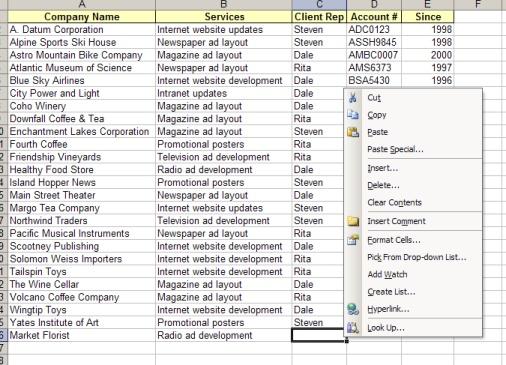Select Create List... menu entry
The image size is (506, 365).
click(x=391, y=292)
